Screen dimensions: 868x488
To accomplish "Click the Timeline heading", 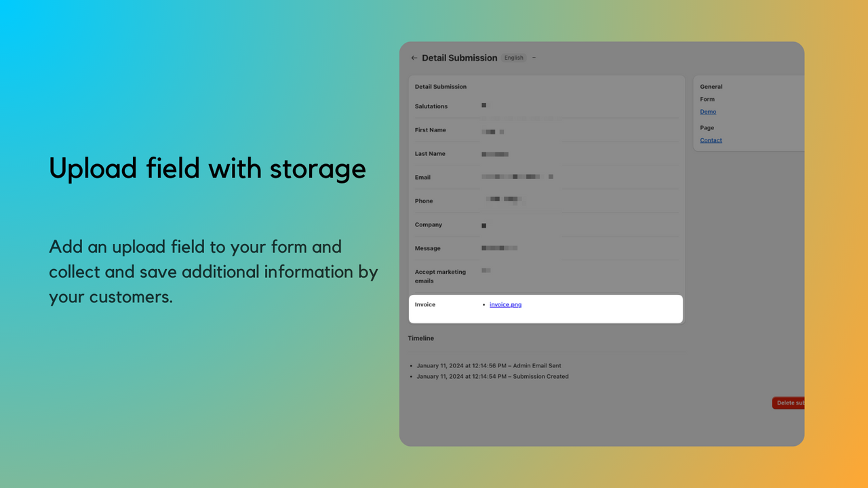I will coord(421,338).
